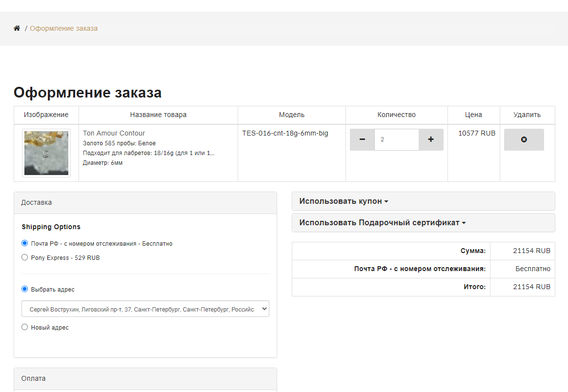
Task: Click the home icon in breadcrumb
Action: 17,28
